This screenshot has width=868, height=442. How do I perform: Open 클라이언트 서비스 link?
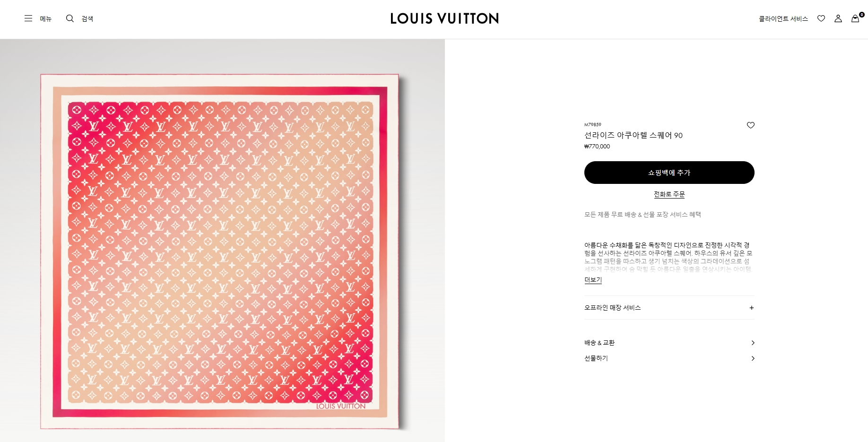click(x=783, y=19)
